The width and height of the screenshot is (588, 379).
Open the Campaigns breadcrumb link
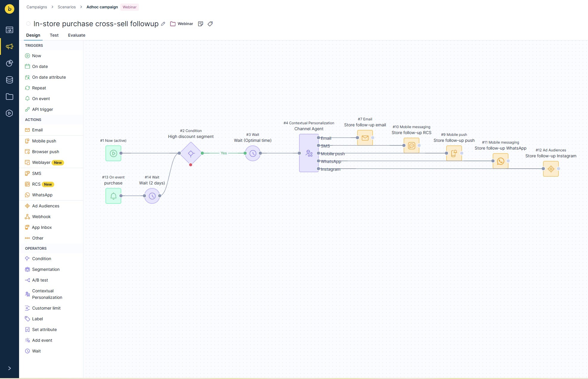(37, 7)
